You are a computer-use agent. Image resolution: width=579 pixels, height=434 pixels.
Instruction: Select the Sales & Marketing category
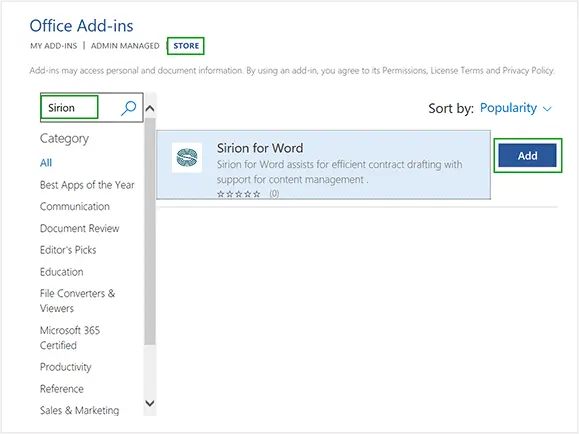point(79,410)
